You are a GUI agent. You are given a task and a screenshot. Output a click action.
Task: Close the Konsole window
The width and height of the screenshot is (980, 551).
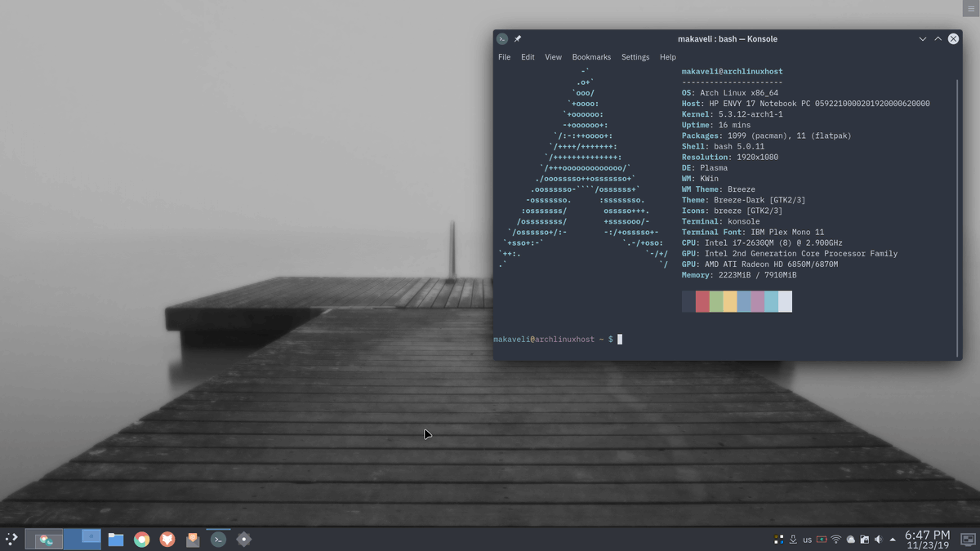pyautogui.click(x=953, y=38)
